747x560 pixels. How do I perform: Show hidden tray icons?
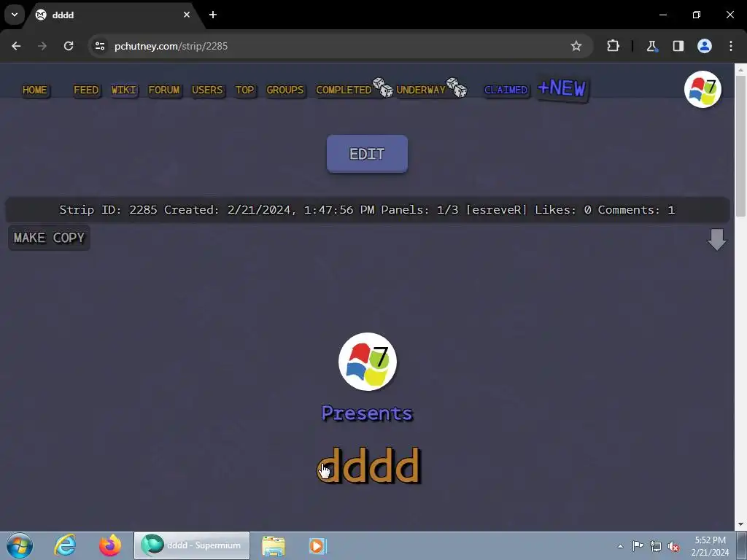click(620, 546)
